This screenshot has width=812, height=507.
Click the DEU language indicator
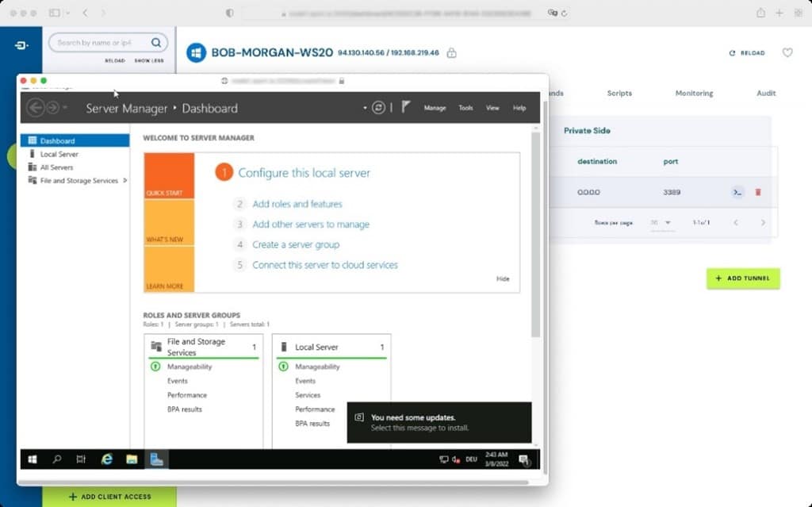[x=471, y=459]
